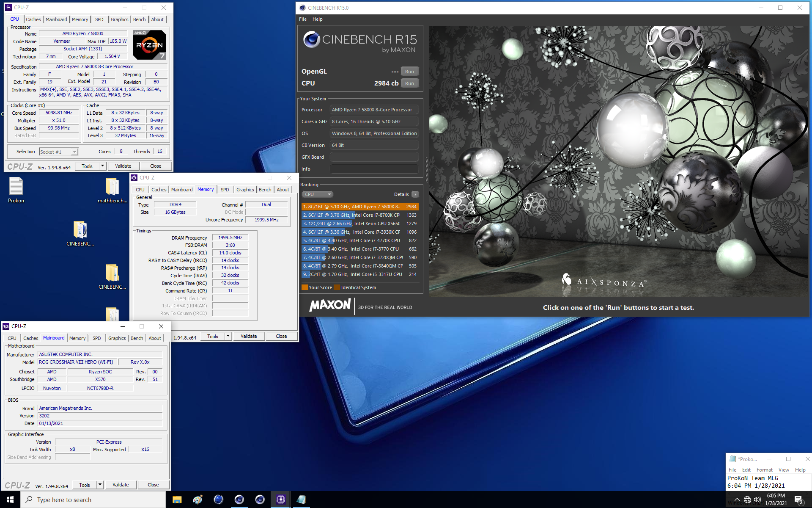Select ranking row Intel Core i5-3317U 214
The image size is (812, 508).
(x=360, y=274)
